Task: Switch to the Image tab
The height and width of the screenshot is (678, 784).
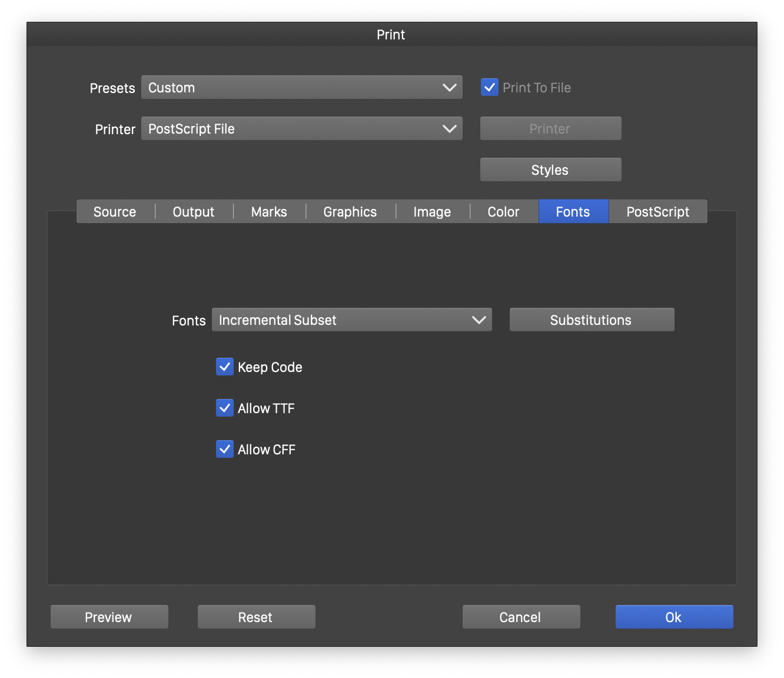Action: tap(432, 212)
